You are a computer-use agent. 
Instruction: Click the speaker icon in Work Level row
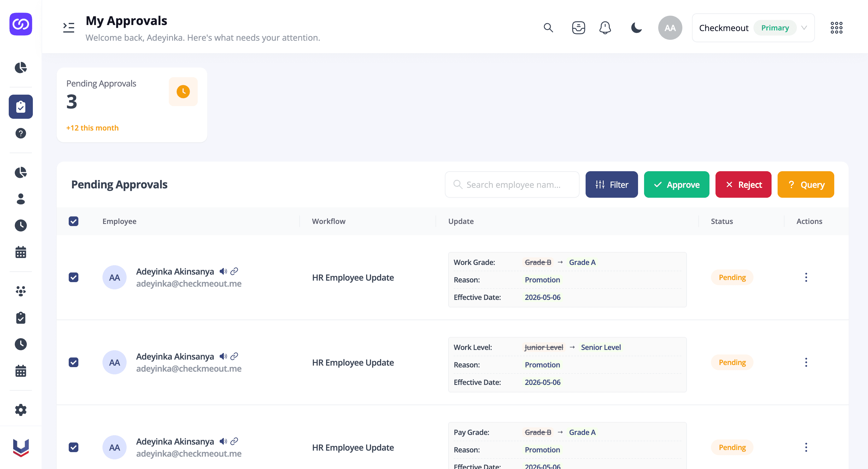pyautogui.click(x=223, y=356)
